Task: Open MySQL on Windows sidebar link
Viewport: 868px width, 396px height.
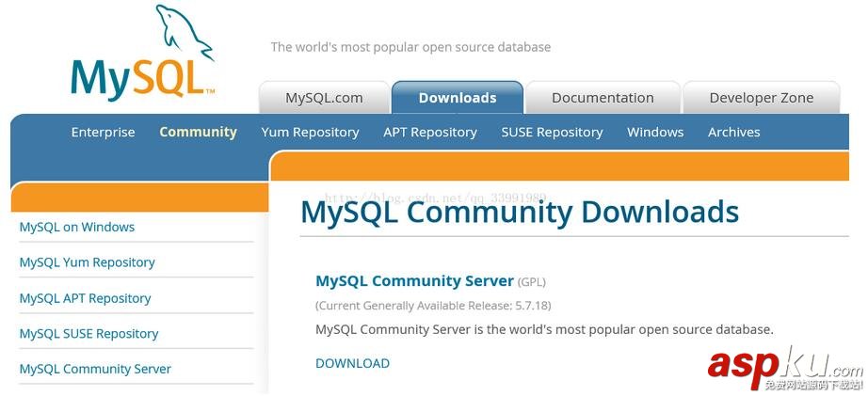Action: point(77,227)
